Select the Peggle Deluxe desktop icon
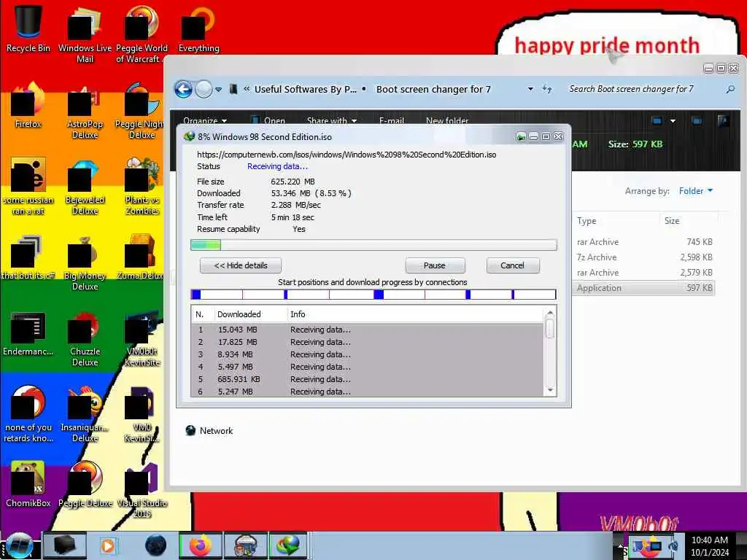 85,484
